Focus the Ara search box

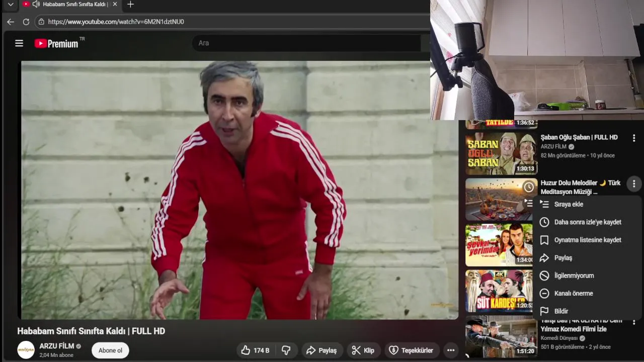click(307, 43)
